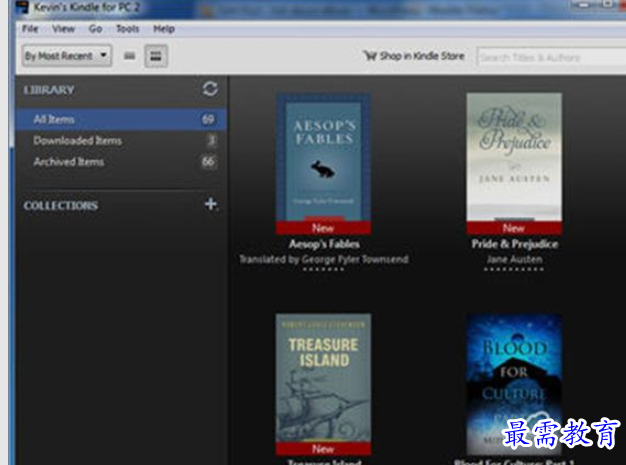Click the Jane Austen author text
This screenshot has width=626, height=465.
point(515,259)
